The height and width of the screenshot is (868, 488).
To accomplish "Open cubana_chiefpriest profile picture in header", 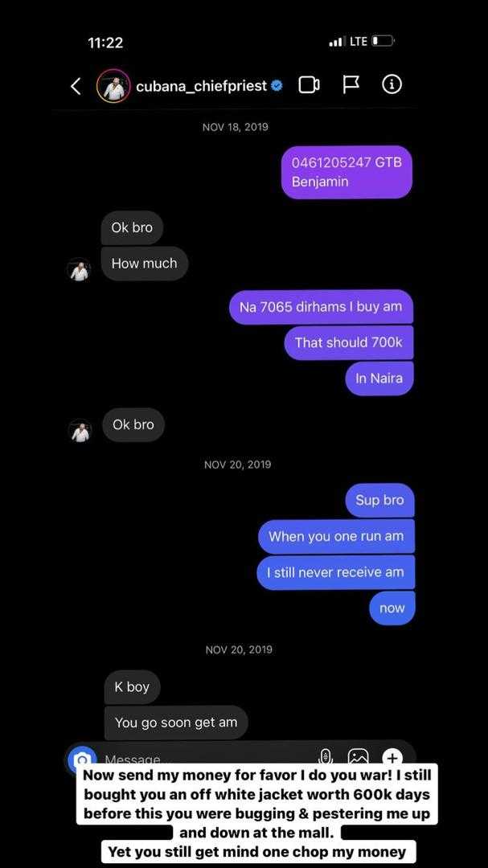I will [113, 86].
